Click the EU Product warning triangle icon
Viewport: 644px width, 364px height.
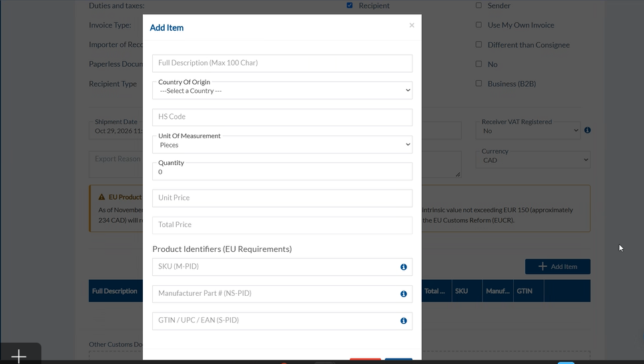click(101, 197)
